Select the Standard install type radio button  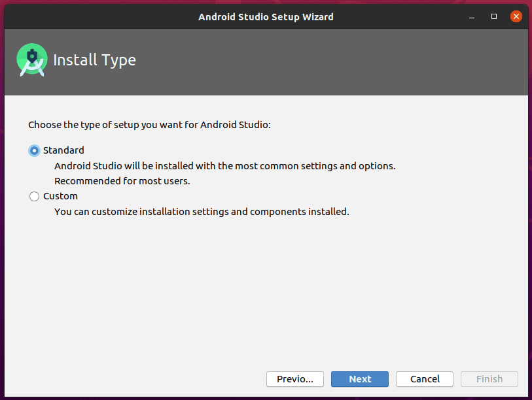coord(34,150)
